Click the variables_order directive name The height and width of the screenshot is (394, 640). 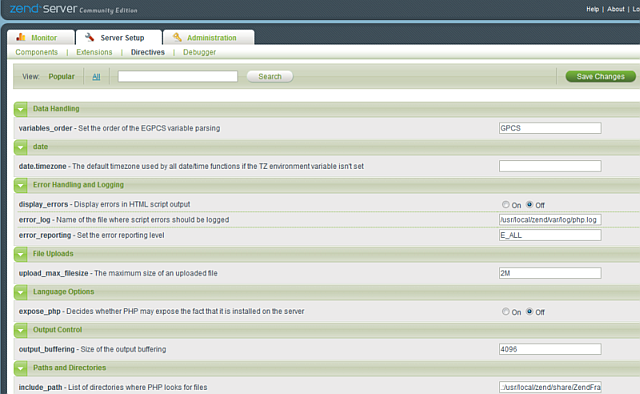[x=45, y=128]
